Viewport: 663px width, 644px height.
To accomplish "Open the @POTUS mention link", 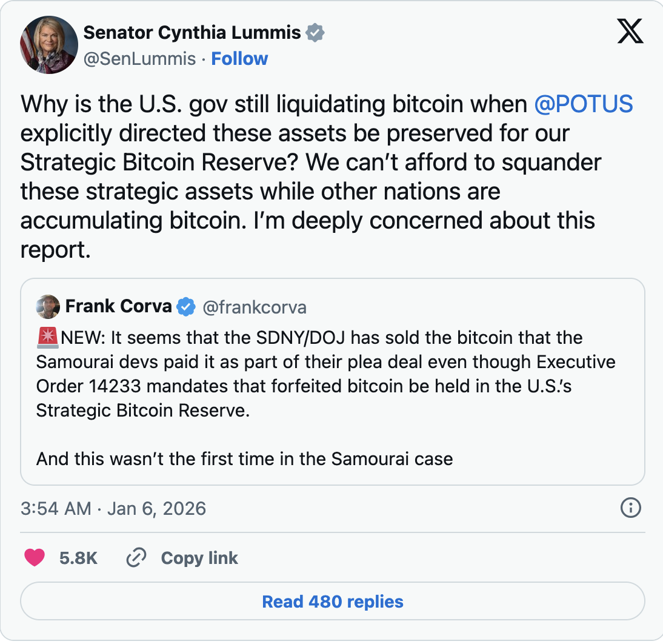I will coord(584,104).
